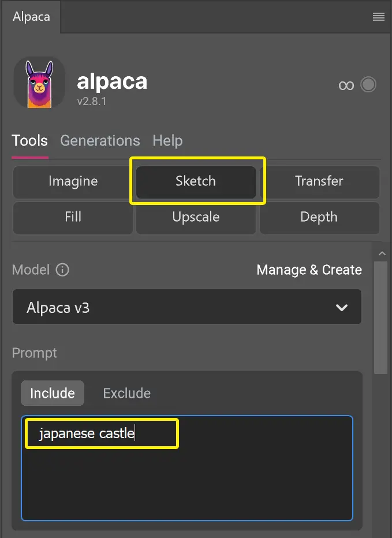This screenshot has width=392, height=538.
Task: Choose the Transfer tool
Action: point(319,181)
